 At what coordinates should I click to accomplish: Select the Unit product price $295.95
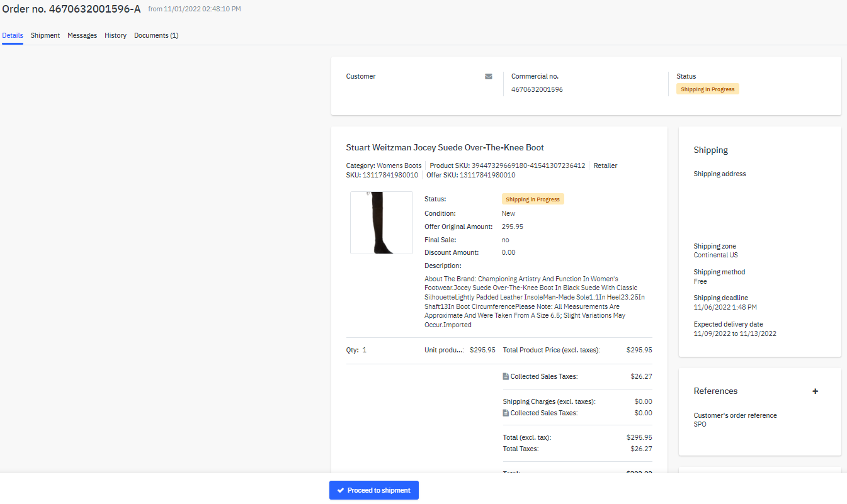click(482, 350)
